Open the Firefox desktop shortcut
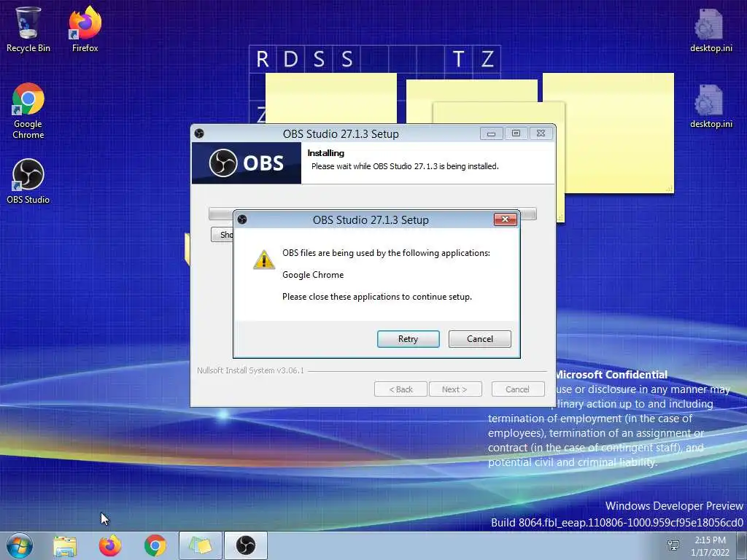The width and height of the screenshot is (747, 560). coord(85,29)
